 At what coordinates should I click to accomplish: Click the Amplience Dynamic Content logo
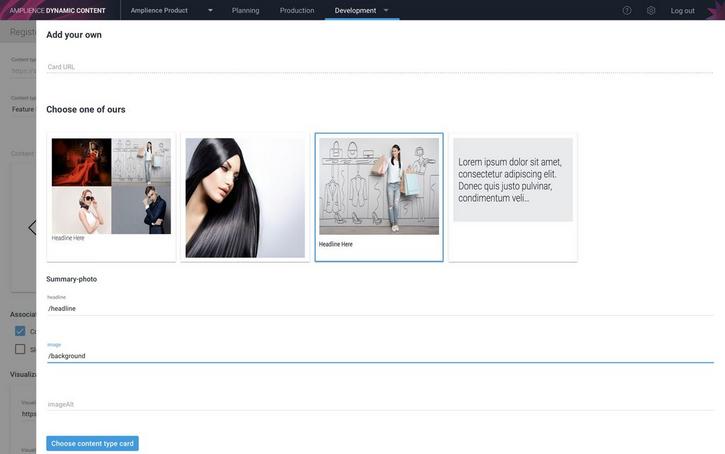pyautogui.click(x=57, y=10)
